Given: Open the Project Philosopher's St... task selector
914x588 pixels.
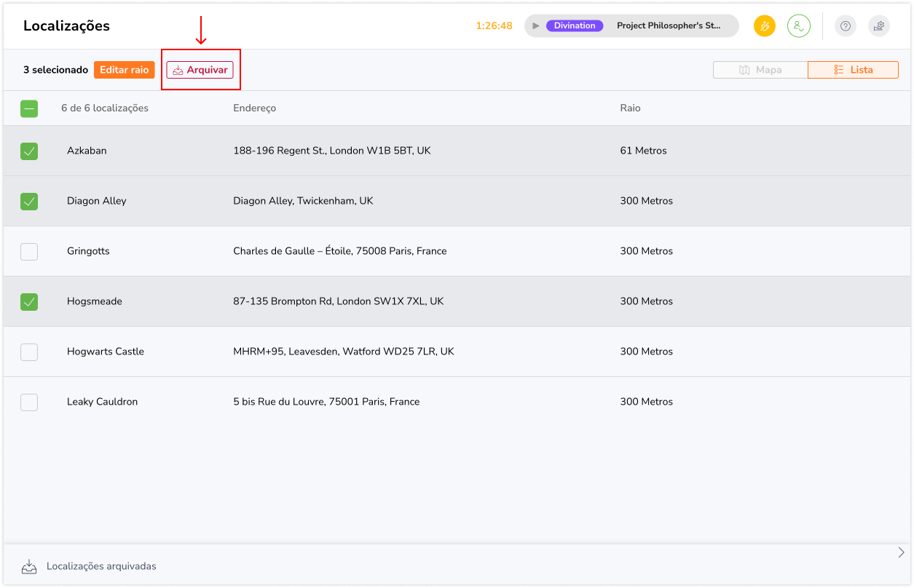Looking at the screenshot, I should (x=669, y=25).
